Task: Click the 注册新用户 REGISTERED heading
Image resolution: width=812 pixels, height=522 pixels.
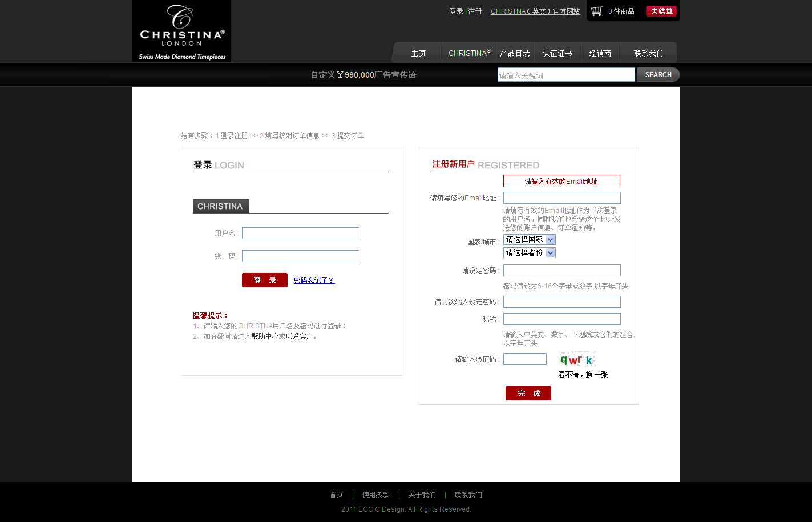Action: 486,164
